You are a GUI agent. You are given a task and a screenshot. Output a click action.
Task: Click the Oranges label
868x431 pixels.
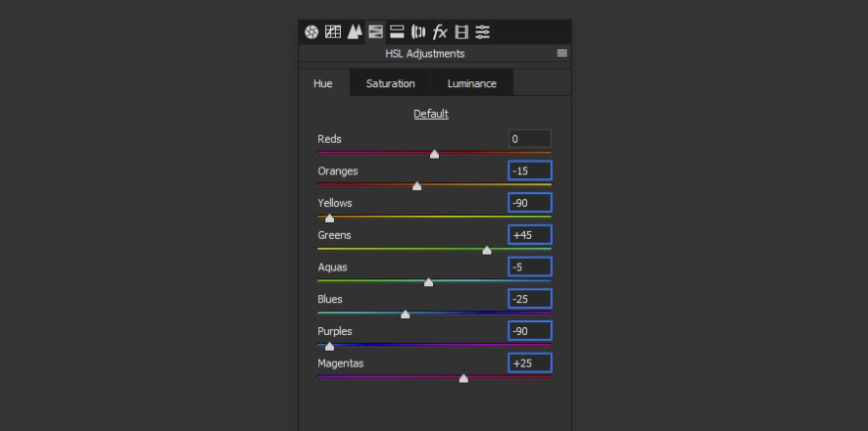[338, 171]
